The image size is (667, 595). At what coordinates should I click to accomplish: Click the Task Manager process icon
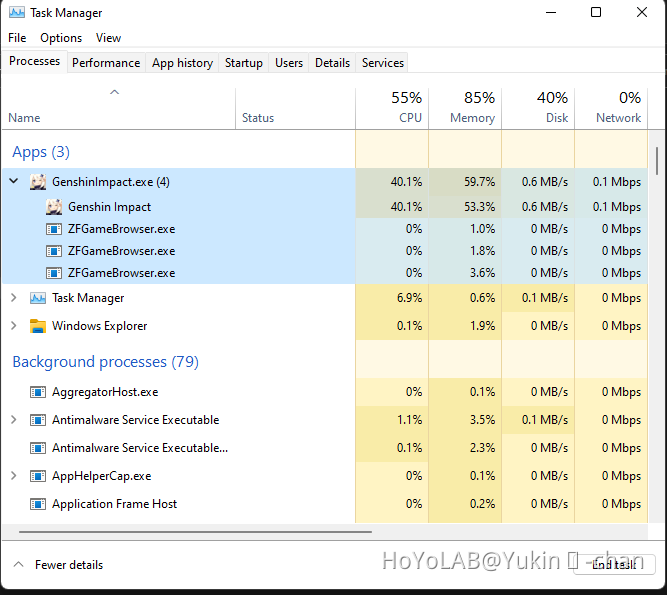click(38, 298)
